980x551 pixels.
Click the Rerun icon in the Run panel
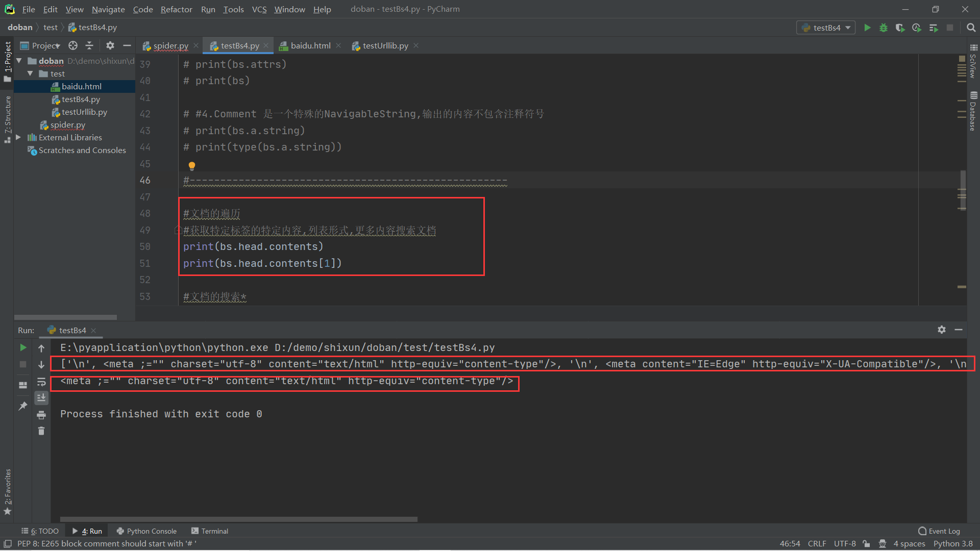tap(23, 347)
